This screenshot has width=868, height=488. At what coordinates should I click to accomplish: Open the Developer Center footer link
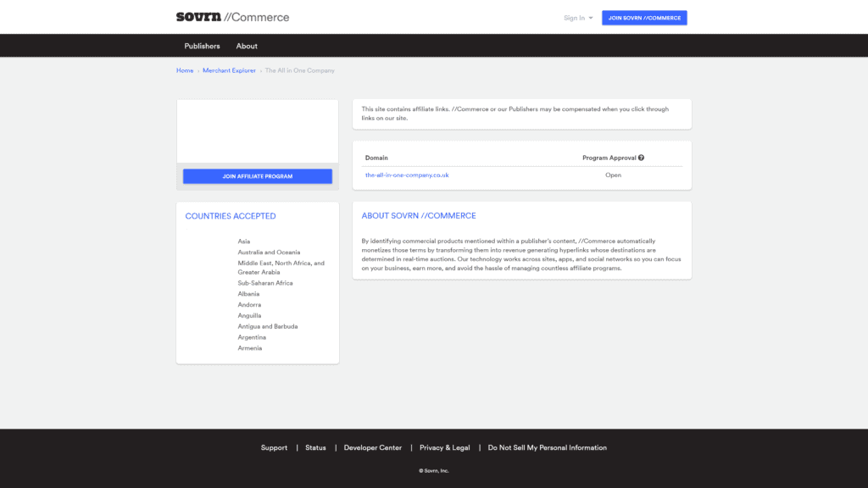pos(373,447)
